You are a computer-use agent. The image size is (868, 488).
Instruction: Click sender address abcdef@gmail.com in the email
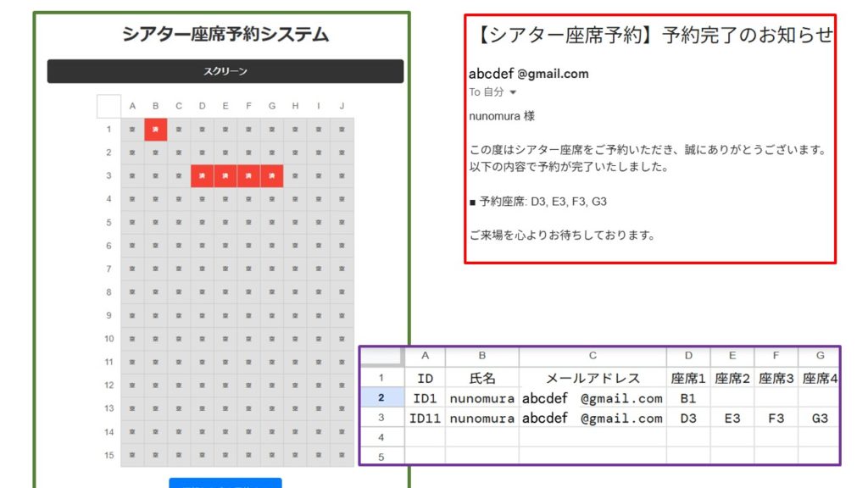(528, 74)
